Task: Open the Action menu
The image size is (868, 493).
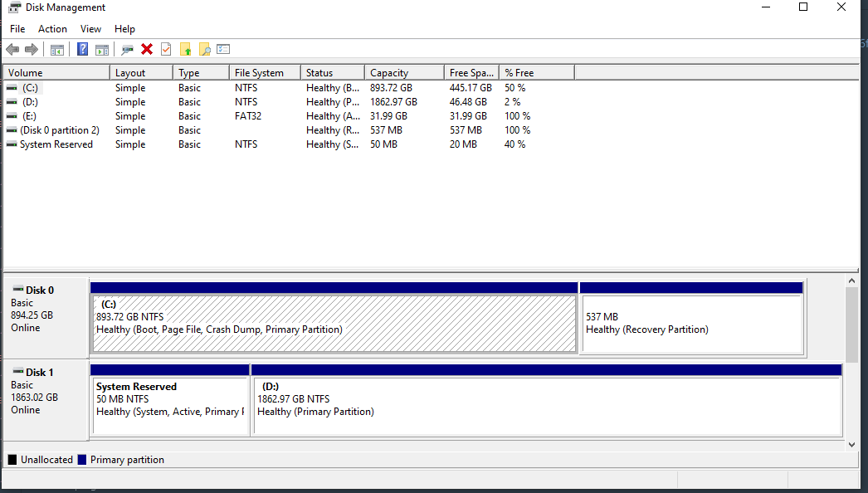Action: pos(52,29)
